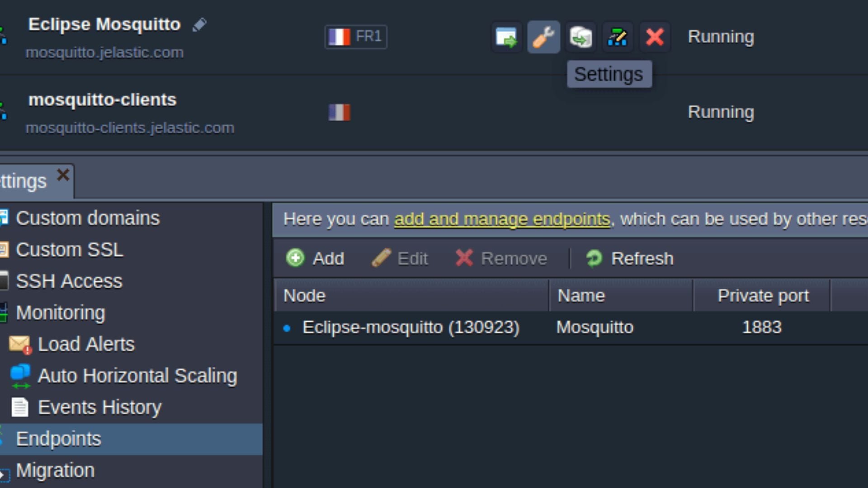Click the Auto Horizontal Scaling icon
The width and height of the screenshot is (868, 488).
(20, 376)
